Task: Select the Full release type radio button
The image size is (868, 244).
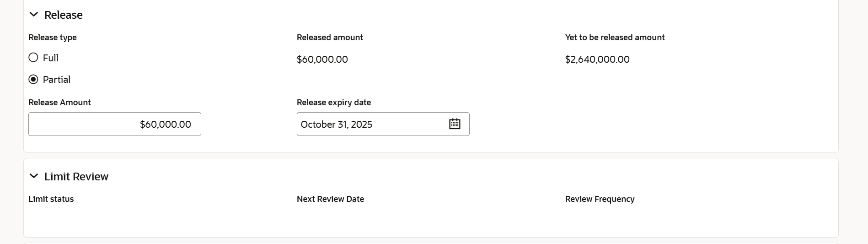Action: pos(33,58)
